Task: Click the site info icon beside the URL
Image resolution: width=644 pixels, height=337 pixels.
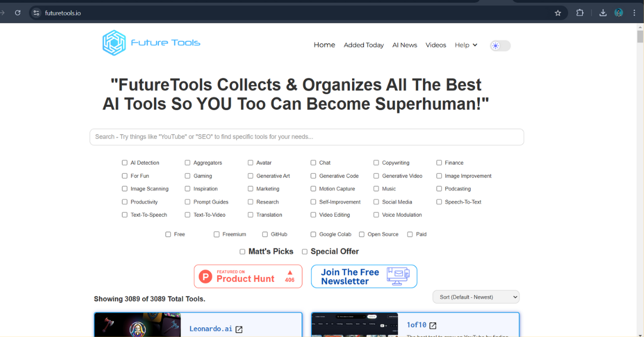Action: coord(36,13)
